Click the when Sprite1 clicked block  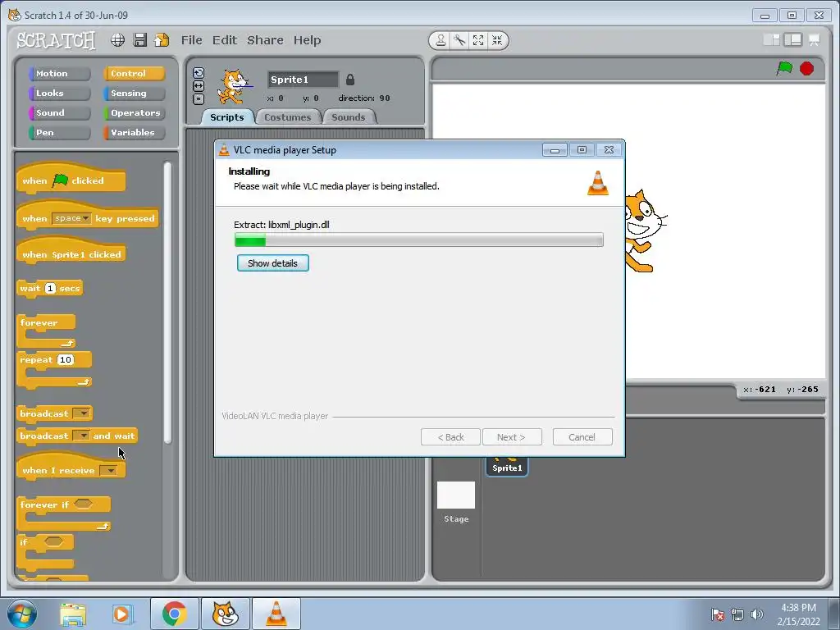click(71, 252)
